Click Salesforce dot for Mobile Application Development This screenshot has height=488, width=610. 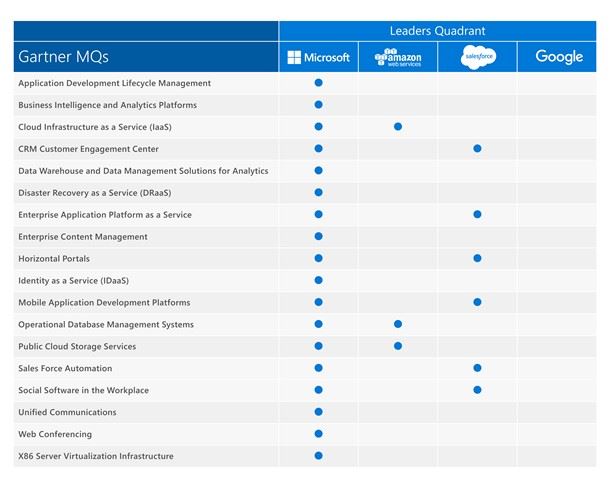(x=477, y=302)
